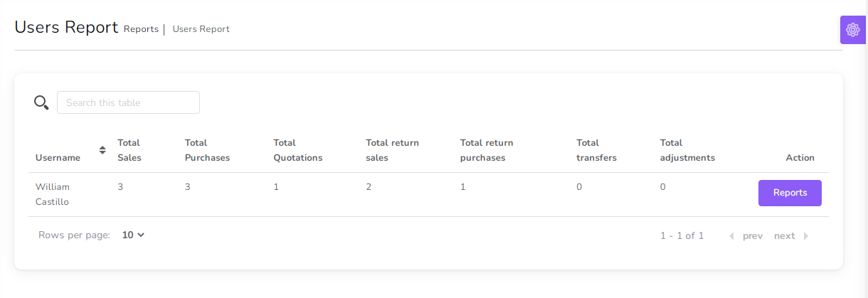The image size is (868, 298).
Task: Click the Total Purchases column header
Action: (x=207, y=150)
